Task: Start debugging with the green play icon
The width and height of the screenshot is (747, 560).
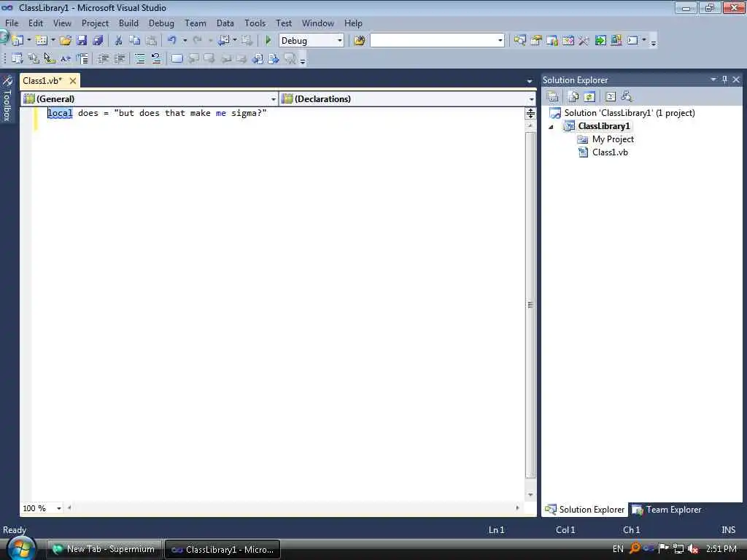Action: (268, 41)
